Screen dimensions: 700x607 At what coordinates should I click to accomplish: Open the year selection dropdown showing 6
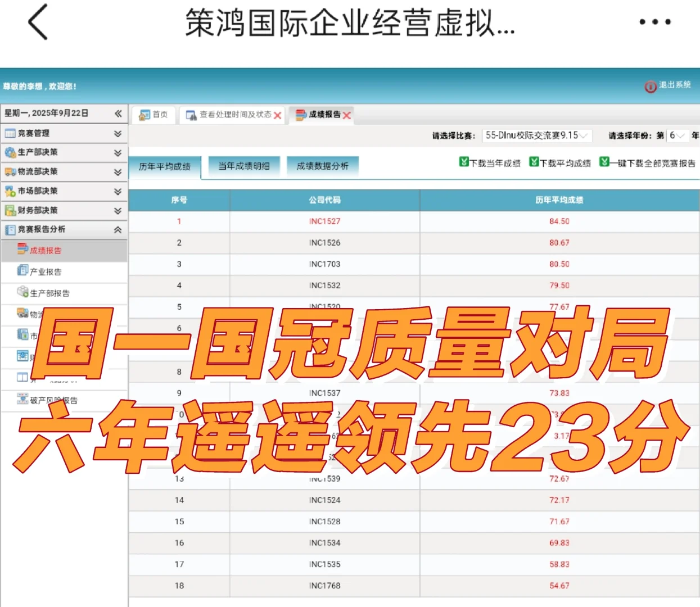click(678, 135)
